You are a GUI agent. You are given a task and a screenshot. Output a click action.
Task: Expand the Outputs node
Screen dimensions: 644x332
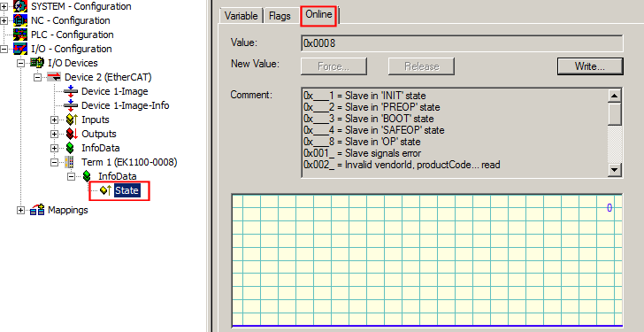54,134
